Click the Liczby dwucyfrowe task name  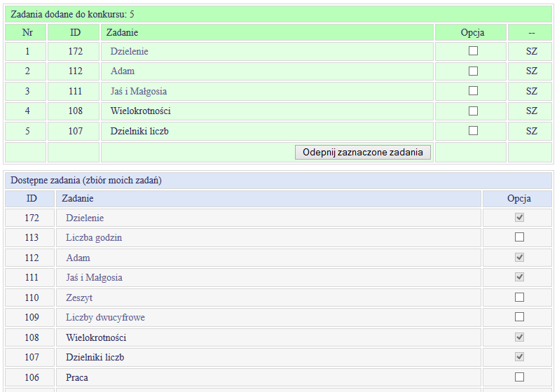pyautogui.click(x=105, y=317)
